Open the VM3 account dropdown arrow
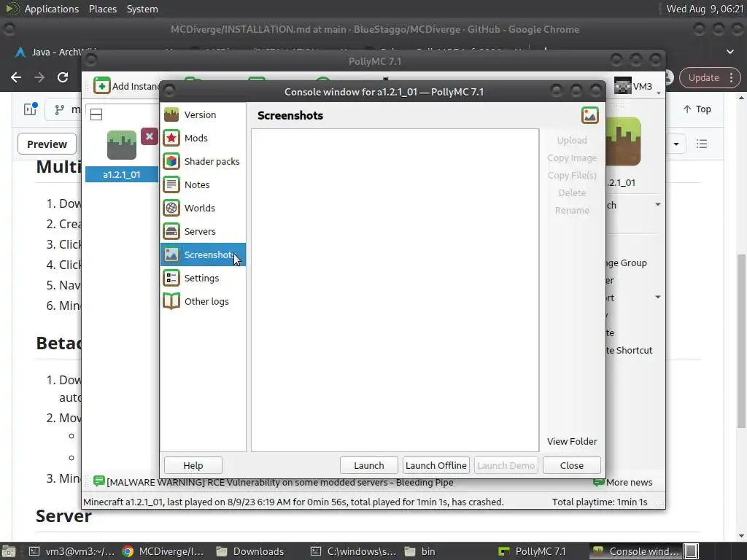 pos(659,93)
